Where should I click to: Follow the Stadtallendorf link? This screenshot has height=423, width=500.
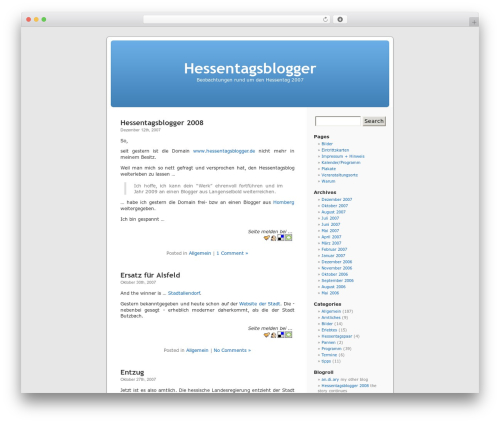pos(184,293)
